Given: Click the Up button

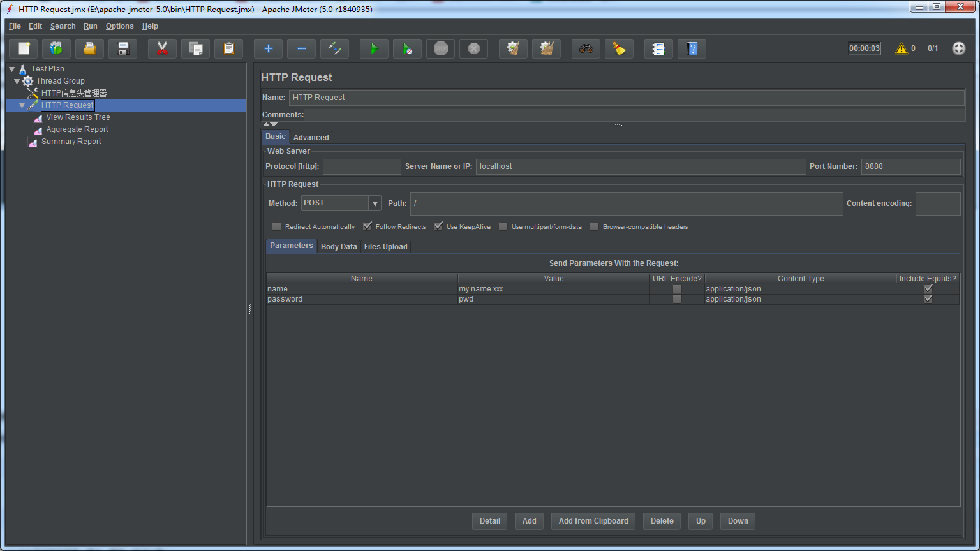Looking at the screenshot, I should pyautogui.click(x=701, y=521).
